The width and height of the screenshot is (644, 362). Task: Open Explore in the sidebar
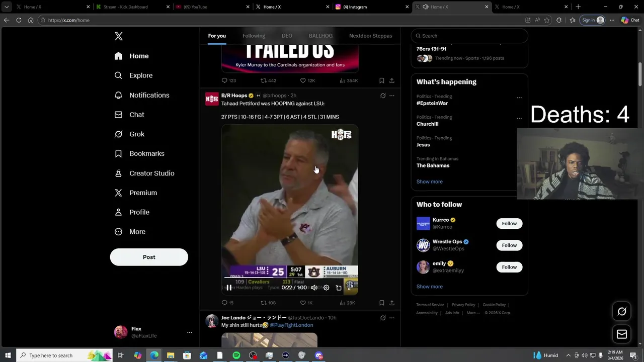(x=134, y=75)
